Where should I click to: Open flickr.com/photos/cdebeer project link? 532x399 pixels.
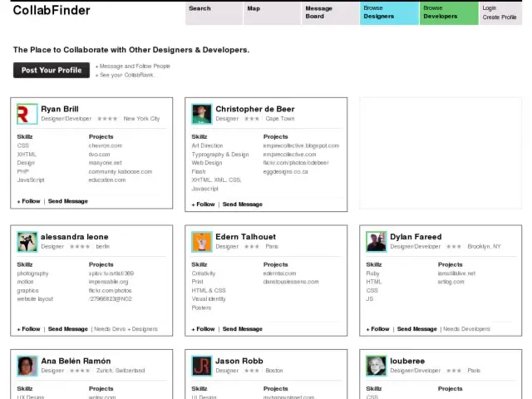pyautogui.click(x=296, y=163)
